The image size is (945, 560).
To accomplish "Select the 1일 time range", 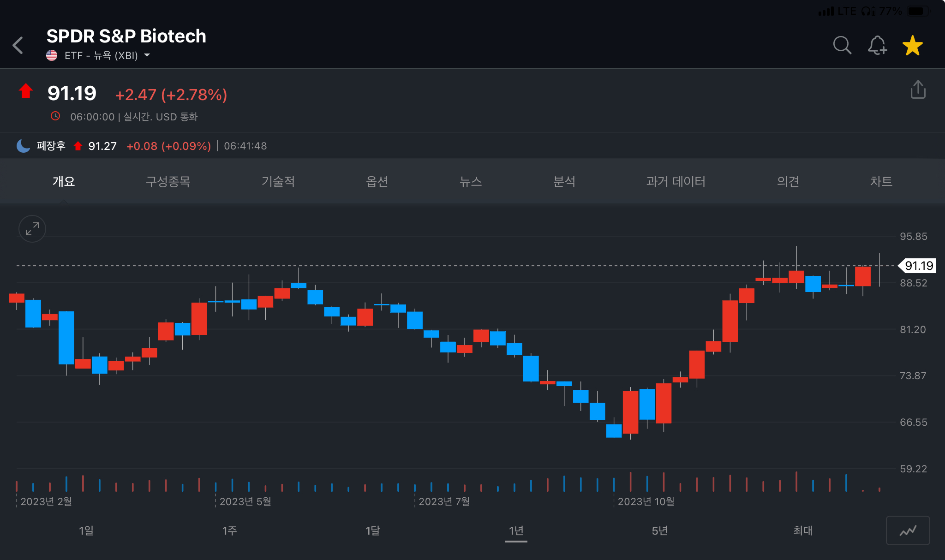I will click(86, 530).
